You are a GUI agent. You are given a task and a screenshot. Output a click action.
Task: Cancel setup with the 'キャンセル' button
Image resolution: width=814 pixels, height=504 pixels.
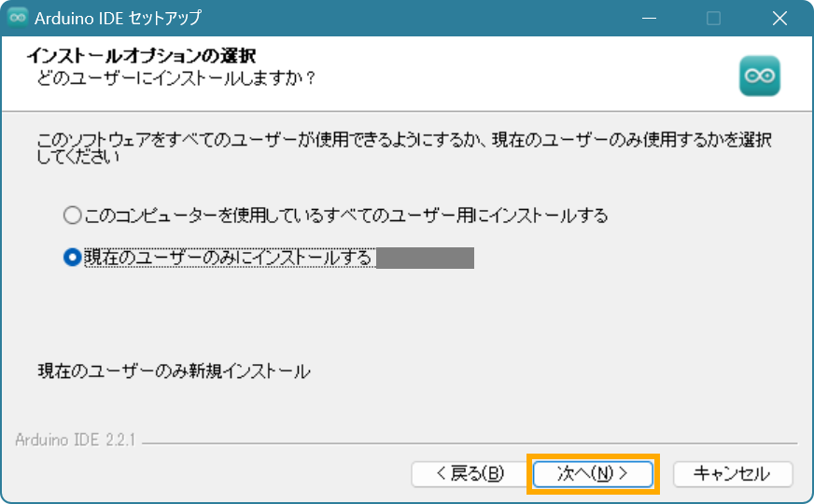point(732,473)
